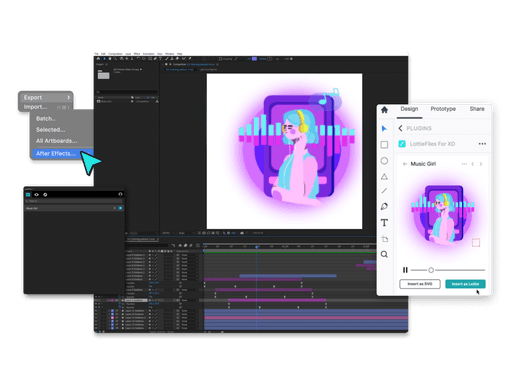The width and height of the screenshot is (512, 384).
Task: Select the Ellipse tool
Action: 384,161
